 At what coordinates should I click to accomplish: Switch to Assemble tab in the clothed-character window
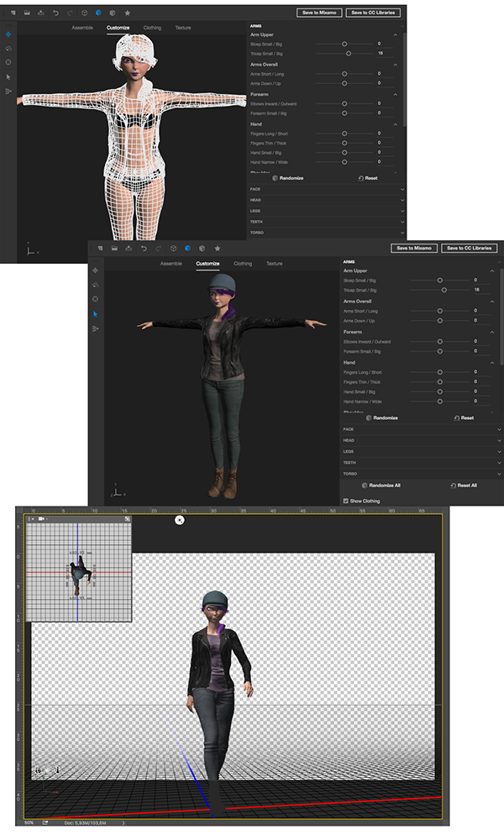(x=171, y=264)
